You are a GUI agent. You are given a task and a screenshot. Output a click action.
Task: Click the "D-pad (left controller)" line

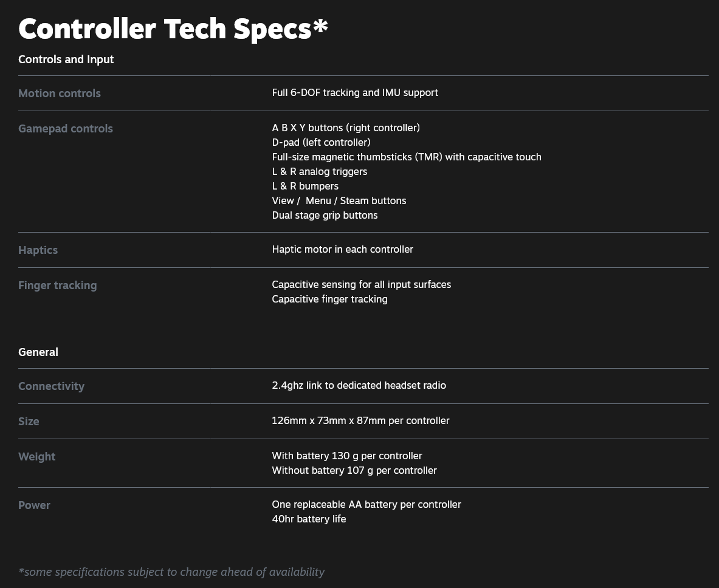click(x=321, y=143)
